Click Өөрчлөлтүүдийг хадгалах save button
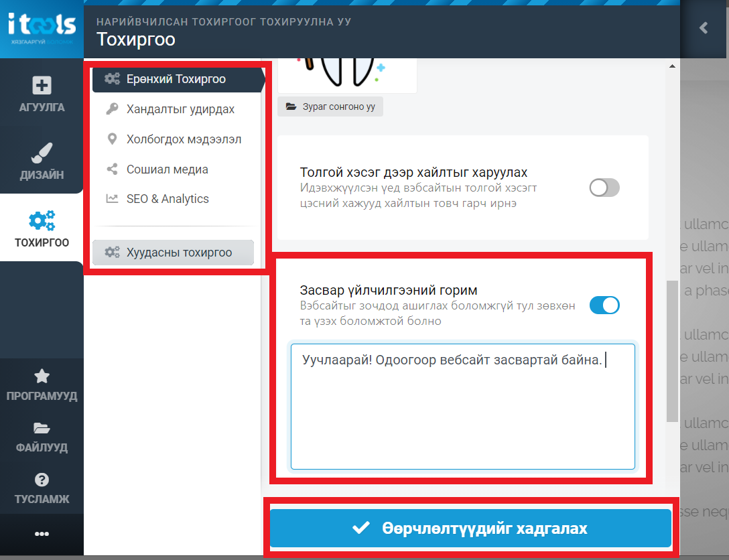729x560 pixels. (x=470, y=528)
